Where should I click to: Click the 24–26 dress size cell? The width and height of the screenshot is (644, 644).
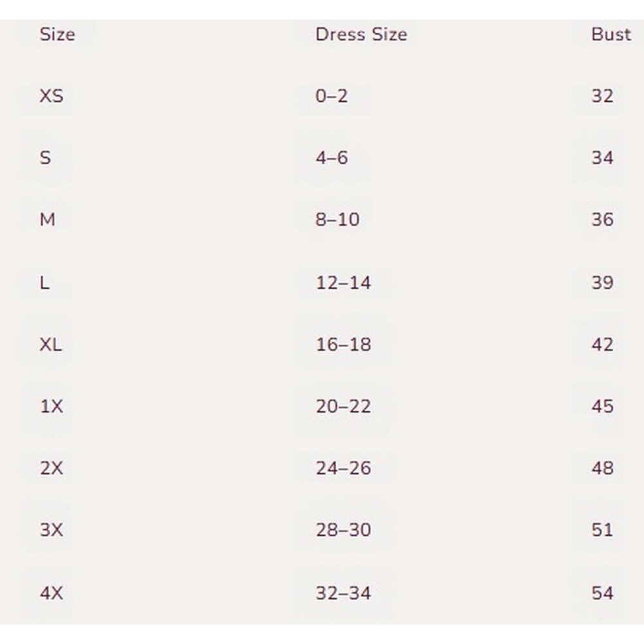(343, 468)
